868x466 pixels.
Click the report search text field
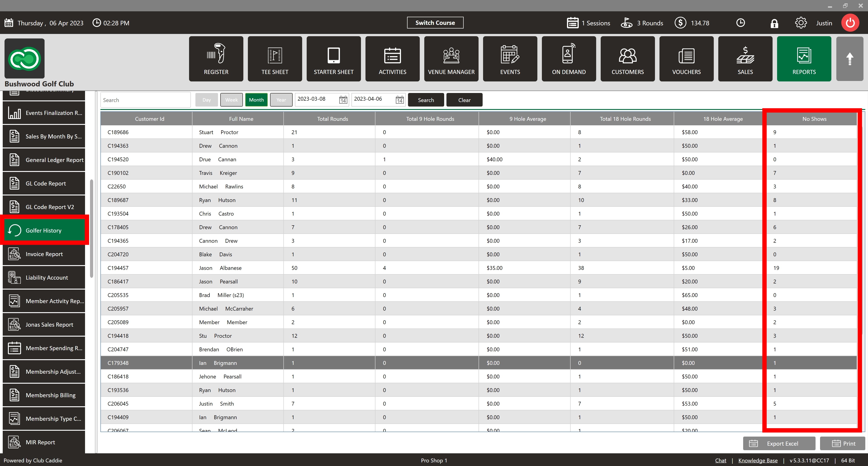tap(145, 100)
